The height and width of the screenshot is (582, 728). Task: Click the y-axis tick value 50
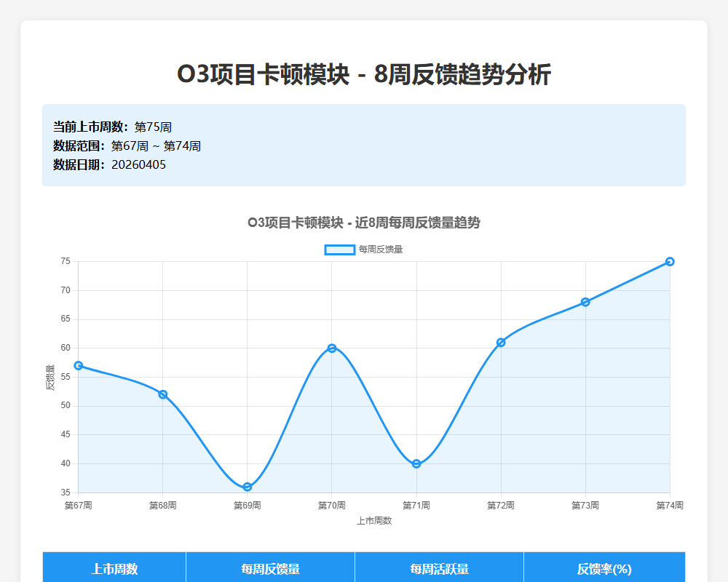66,406
